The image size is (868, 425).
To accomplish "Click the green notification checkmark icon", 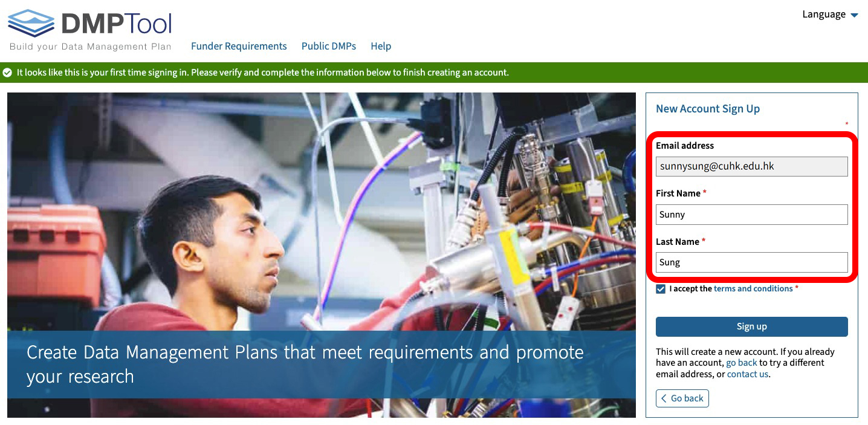I will [x=7, y=73].
